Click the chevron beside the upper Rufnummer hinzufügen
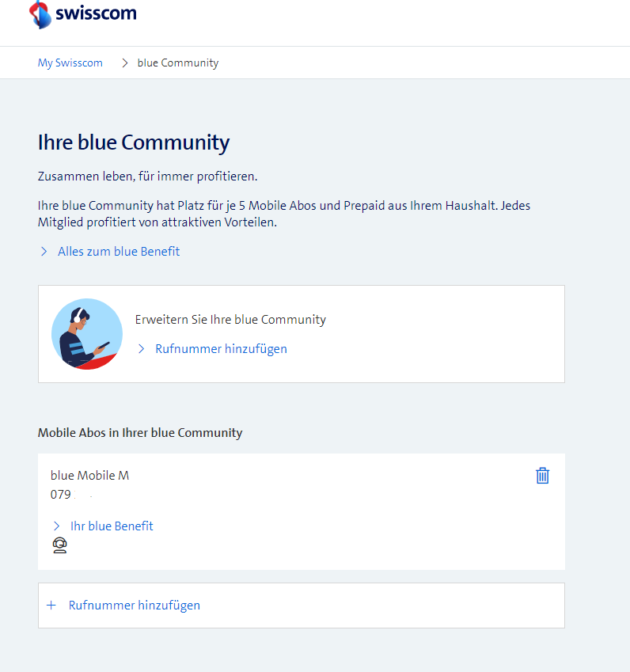 [x=141, y=349]
